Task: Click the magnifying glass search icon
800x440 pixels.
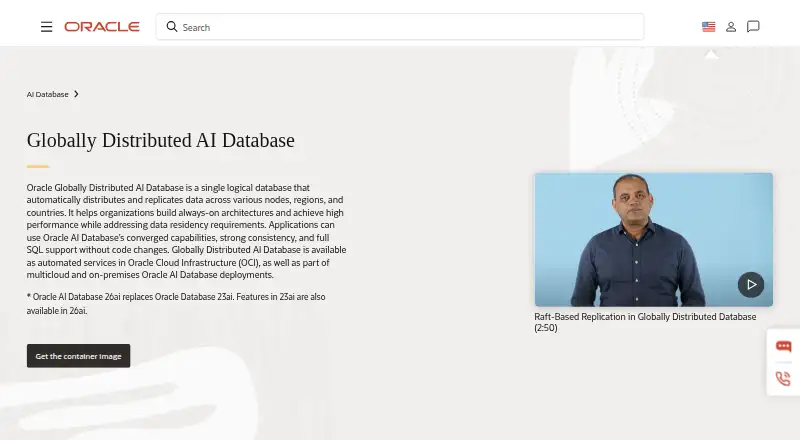Action: pyautogui.click(x=172, y=27)
